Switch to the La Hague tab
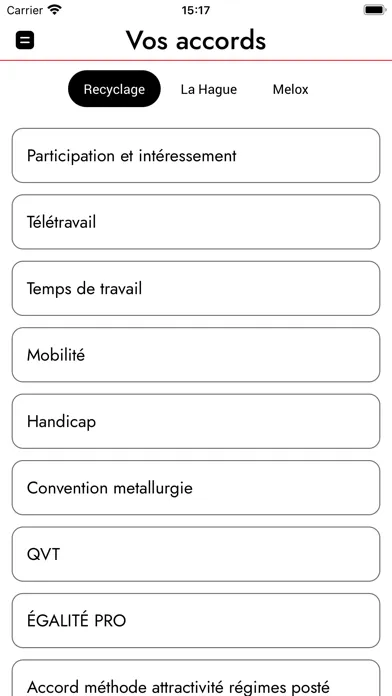Screen dimensions: 392x696 coord(209,89)
